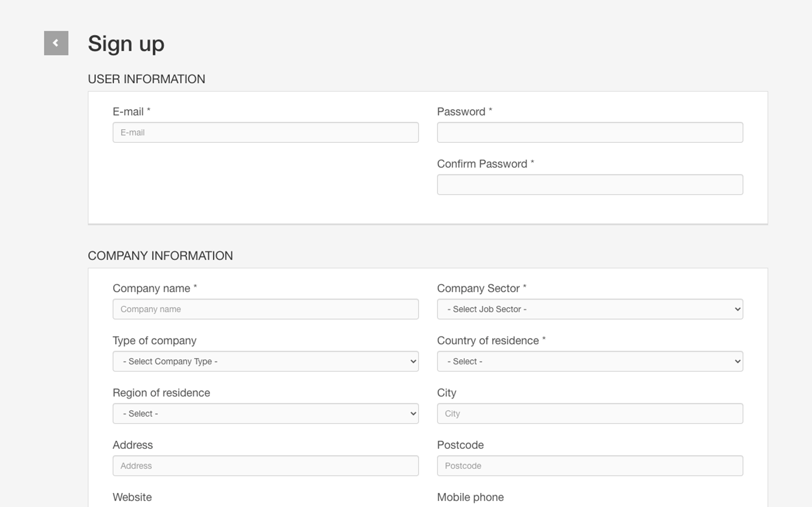This screenshot has width=812, height=507.
Task: Expand the Country of residence dropdown
Action: click(x=590, y=361)
